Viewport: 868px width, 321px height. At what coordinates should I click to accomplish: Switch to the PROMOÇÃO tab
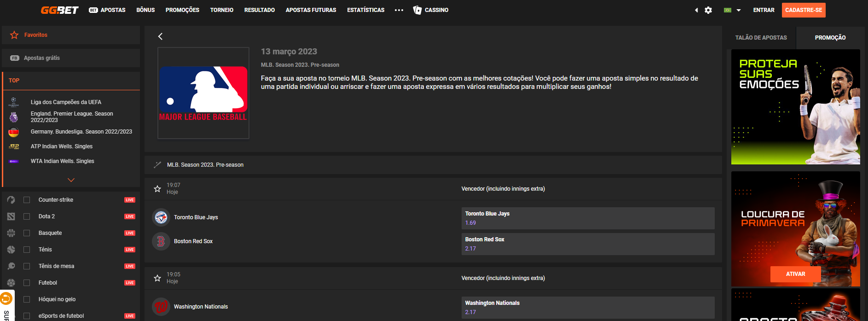[830, 38]
